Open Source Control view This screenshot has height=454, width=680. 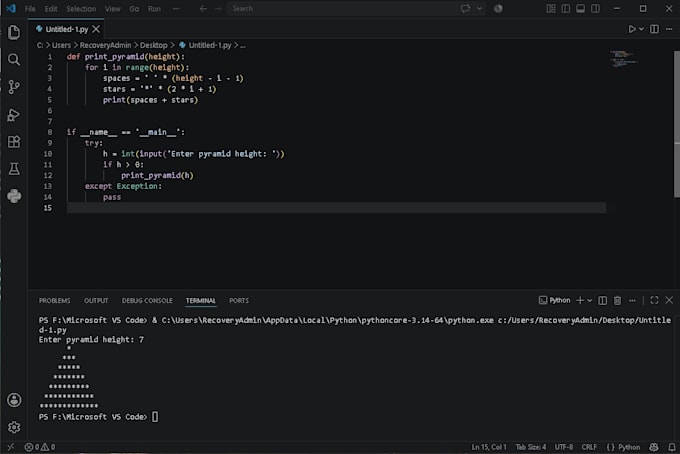(x=14, y=87)
